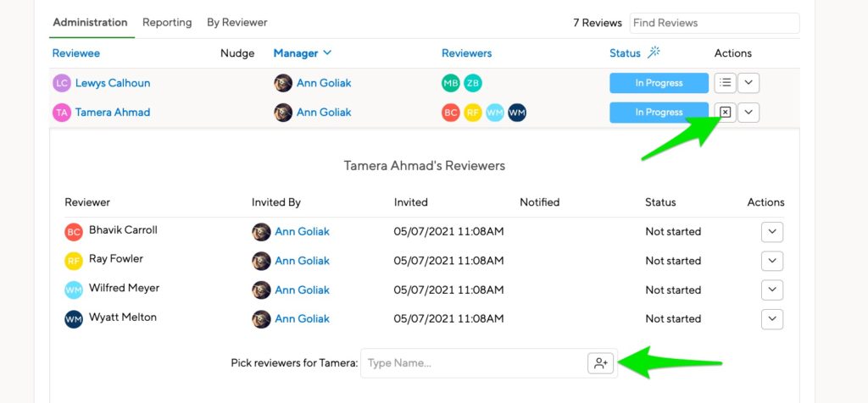868x403 pixels.
Task: Open the actions dropdown for Lewys Calhoun
Action: click(x=748, y=83)
